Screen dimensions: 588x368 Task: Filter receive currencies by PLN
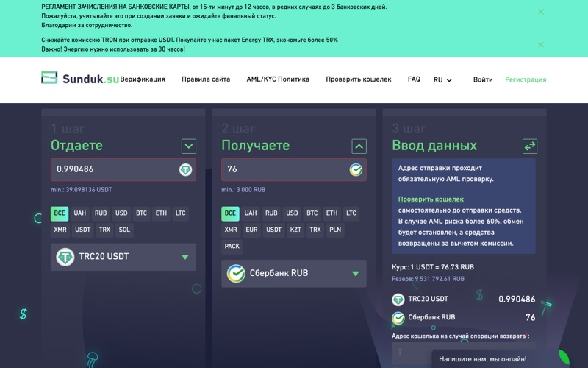[335, 230]
